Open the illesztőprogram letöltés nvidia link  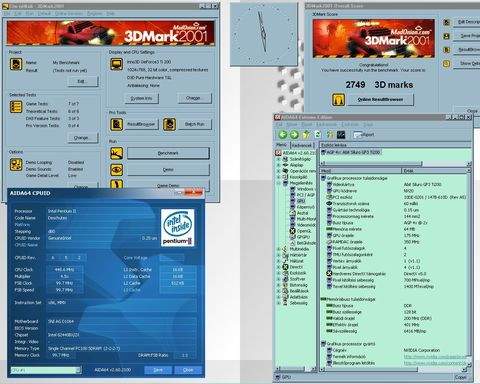click(x=435, y=363)
